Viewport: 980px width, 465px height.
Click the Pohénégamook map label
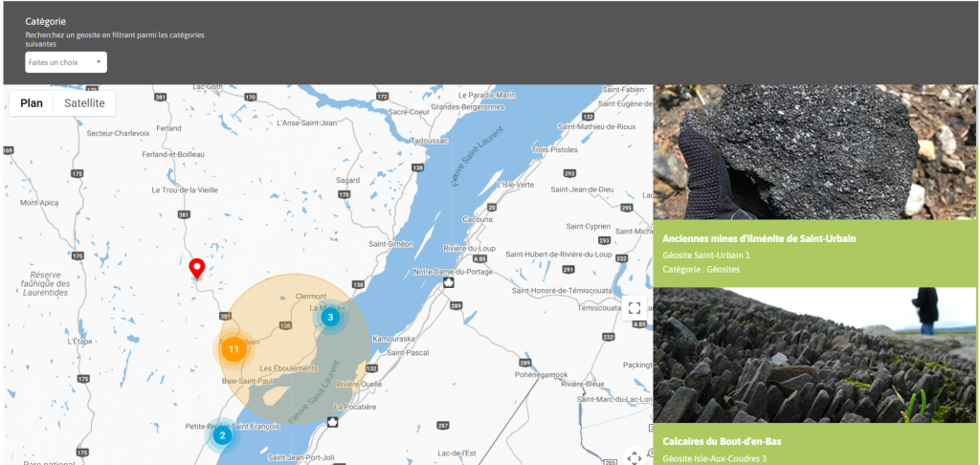541,374
